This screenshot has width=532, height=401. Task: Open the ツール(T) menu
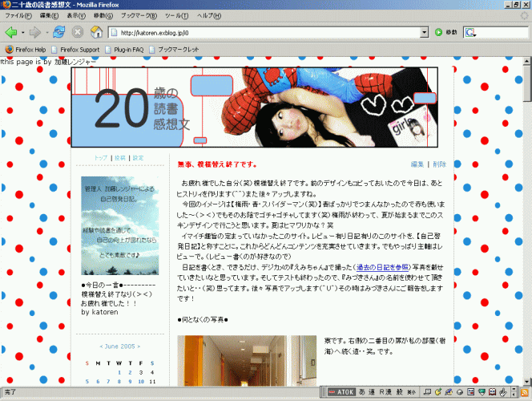tap(176, 15)
